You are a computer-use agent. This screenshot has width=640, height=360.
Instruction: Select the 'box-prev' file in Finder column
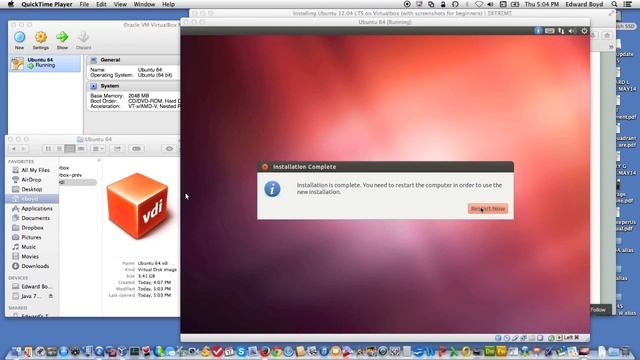click(71, 175)
